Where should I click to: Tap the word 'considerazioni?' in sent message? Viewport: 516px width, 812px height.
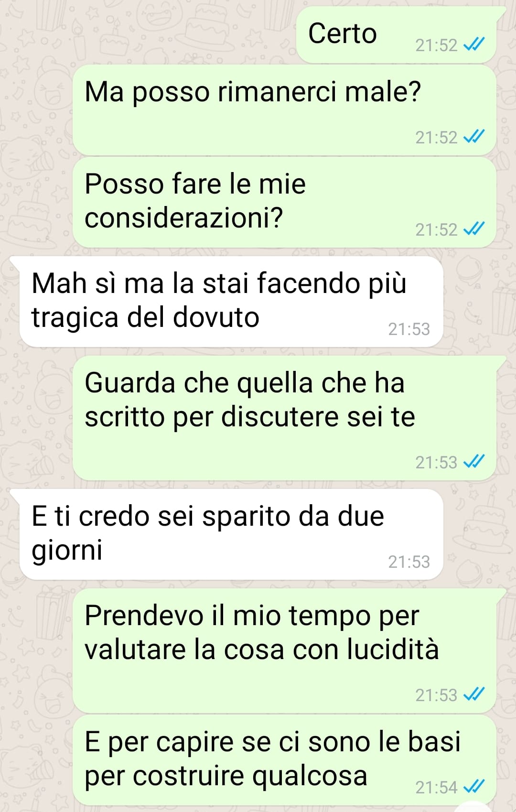pyautogui.click(x=184, y=218)
